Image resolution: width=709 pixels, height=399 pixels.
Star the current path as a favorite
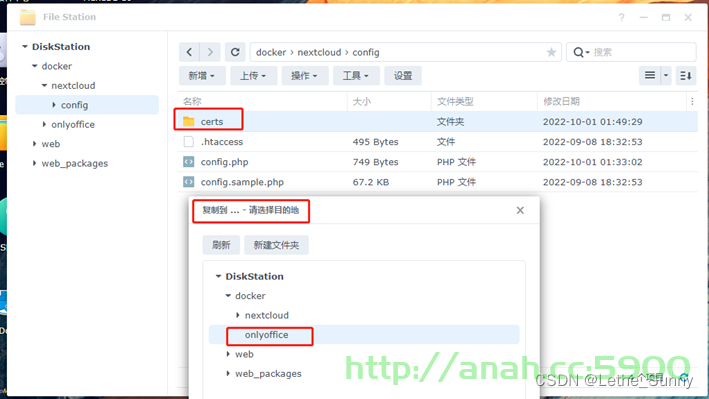(551, 52)
